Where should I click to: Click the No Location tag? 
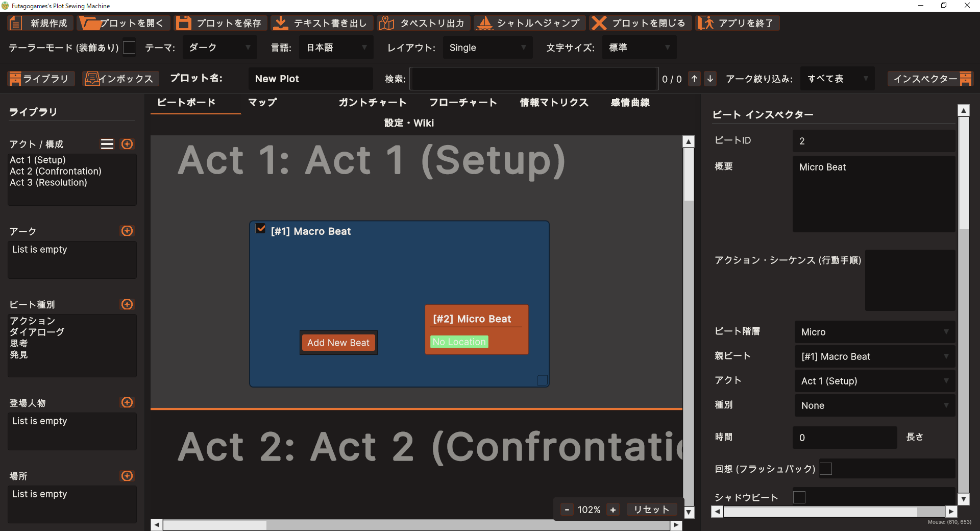[459, 342]
